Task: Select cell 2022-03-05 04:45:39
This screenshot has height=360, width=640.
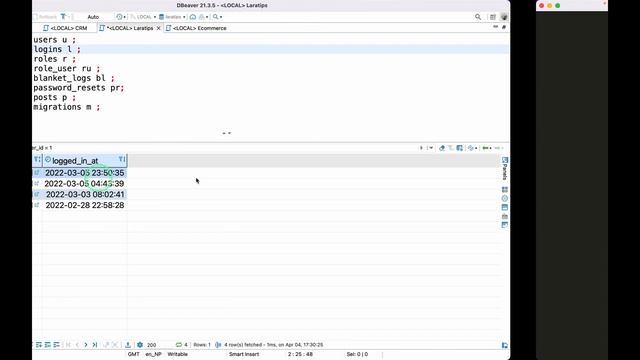Action: point(84,184)
